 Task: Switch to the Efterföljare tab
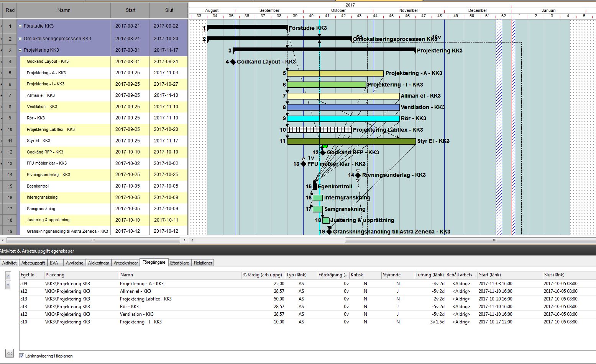click(x=179, y=263)
